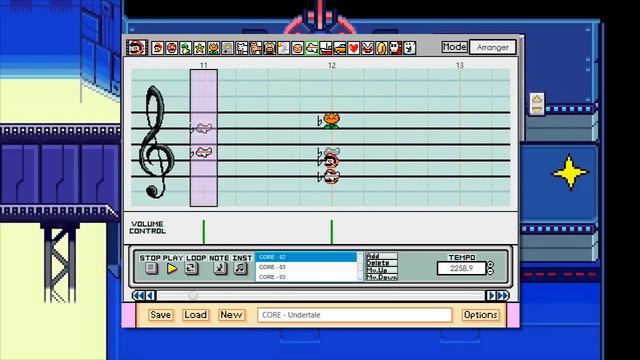The height and width of the screenshot is (360, 640).
Task: Open the Options dialog
Action: click(480, 315)
